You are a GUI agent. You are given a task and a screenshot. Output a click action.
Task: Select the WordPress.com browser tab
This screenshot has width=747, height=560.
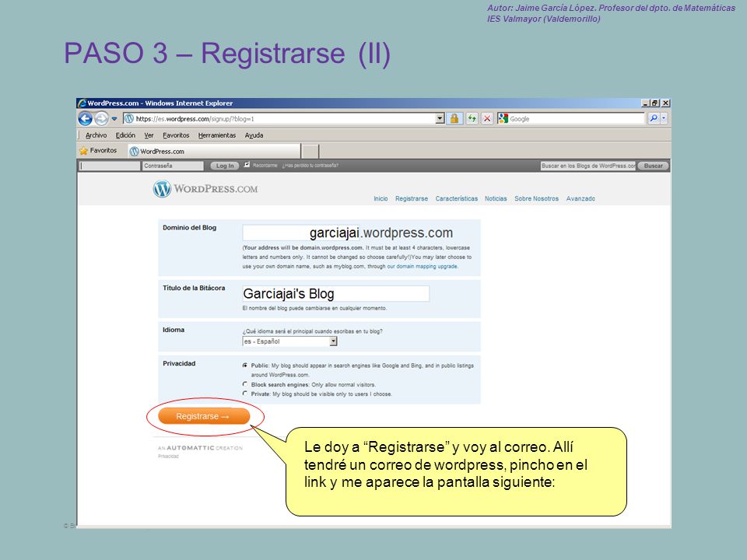pyautogui.click(x=215, y=151)
